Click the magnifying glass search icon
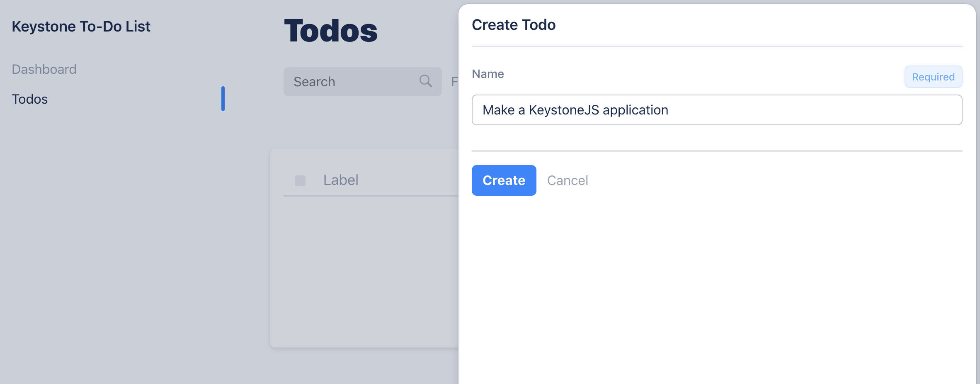This screenshot has width=980, height=384. (425, 81)
